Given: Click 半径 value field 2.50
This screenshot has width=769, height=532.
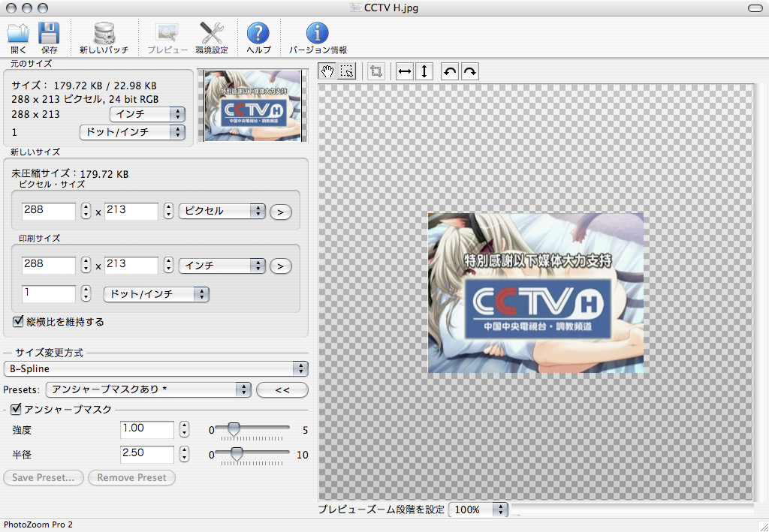Looking at the screenshot, I should [147, 454].
